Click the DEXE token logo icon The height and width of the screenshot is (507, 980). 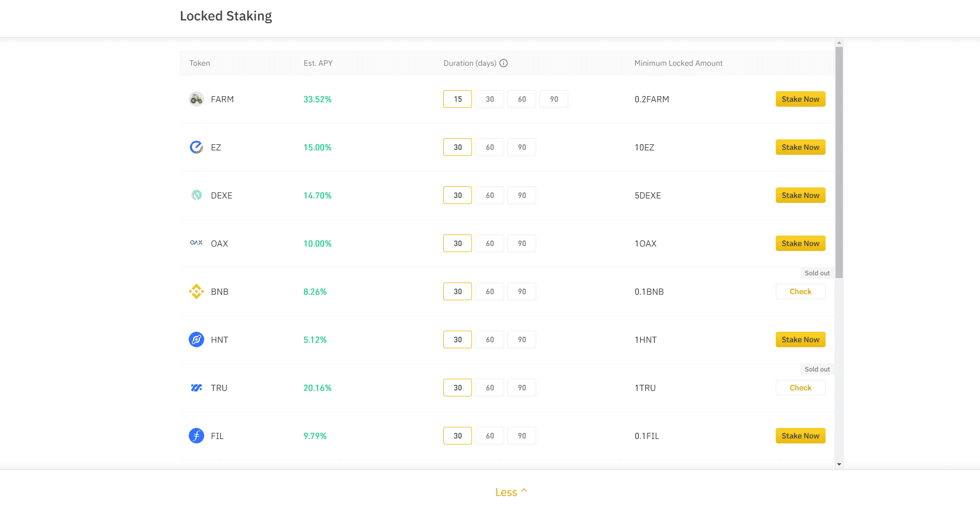pyautogui.click(x=196, y=195)
